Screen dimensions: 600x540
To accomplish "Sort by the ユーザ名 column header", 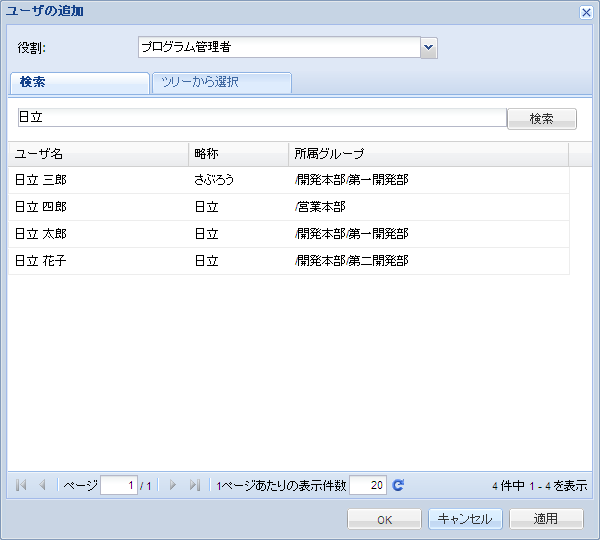I will coord(98,154).
